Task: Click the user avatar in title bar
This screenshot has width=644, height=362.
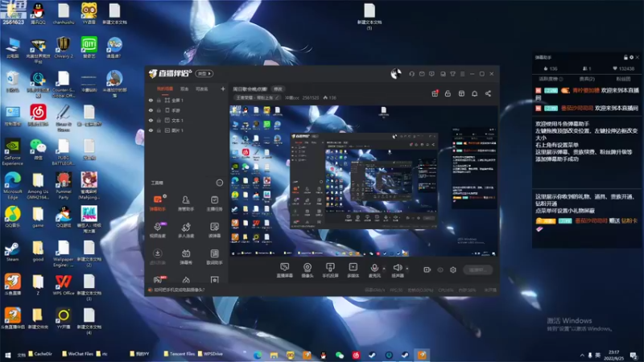Action: [396, 74]
